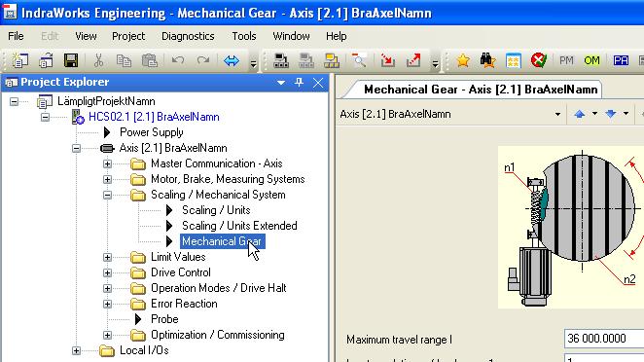The width and height of the screenshot is (644, 362).
Task: Expand the Operation Modes / Drive Halt folder
Action: (x=108, y=288)
